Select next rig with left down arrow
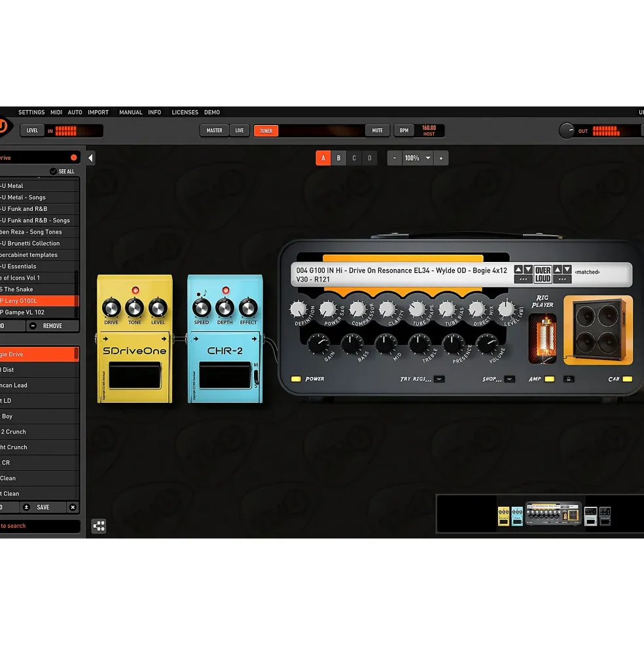Image resolution: width=644 pixels, height=645 pixels. coord(528,269)
